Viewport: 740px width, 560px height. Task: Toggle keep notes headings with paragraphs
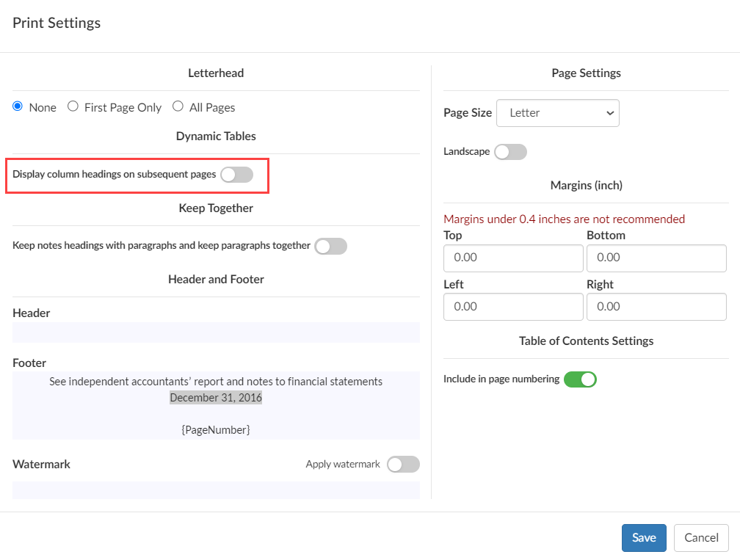pos(330,246)
